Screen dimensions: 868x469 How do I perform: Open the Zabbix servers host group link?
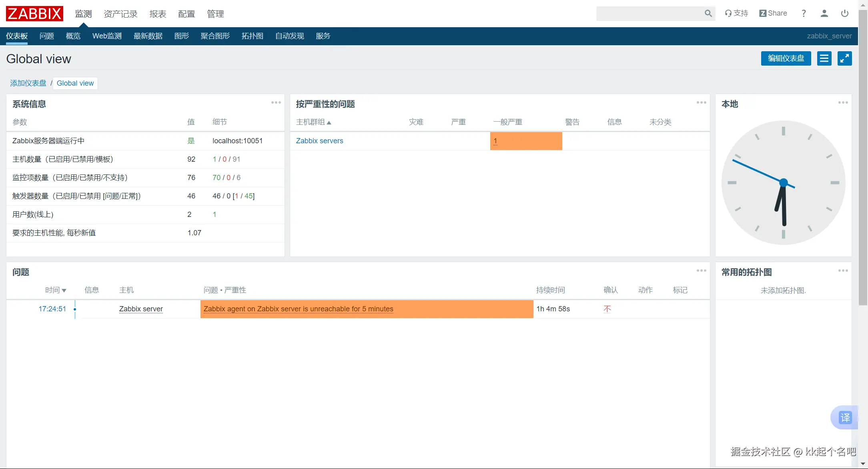tap(319, 141)
